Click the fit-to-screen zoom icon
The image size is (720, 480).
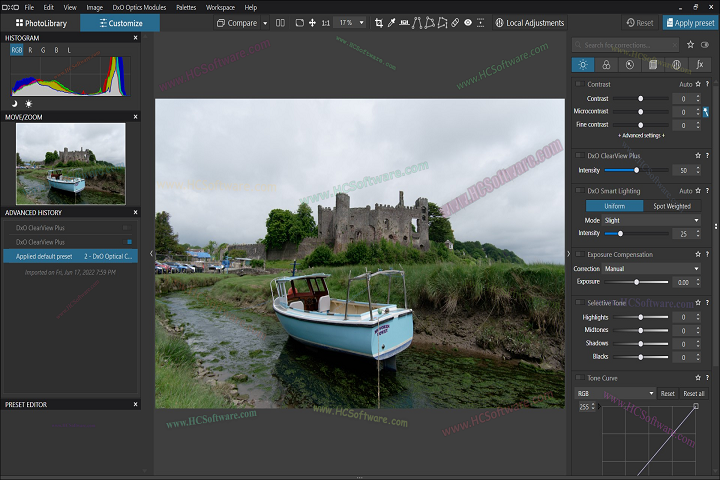(299, 23)
